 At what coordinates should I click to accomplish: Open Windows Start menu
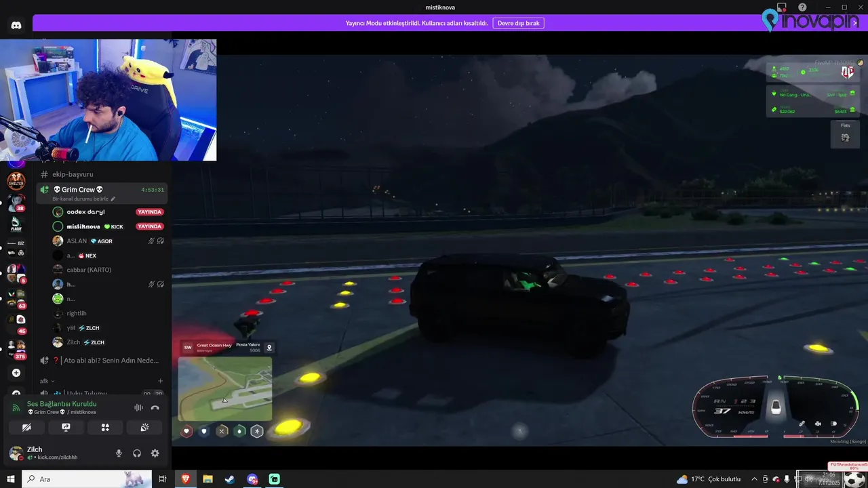tap(10, 479)
